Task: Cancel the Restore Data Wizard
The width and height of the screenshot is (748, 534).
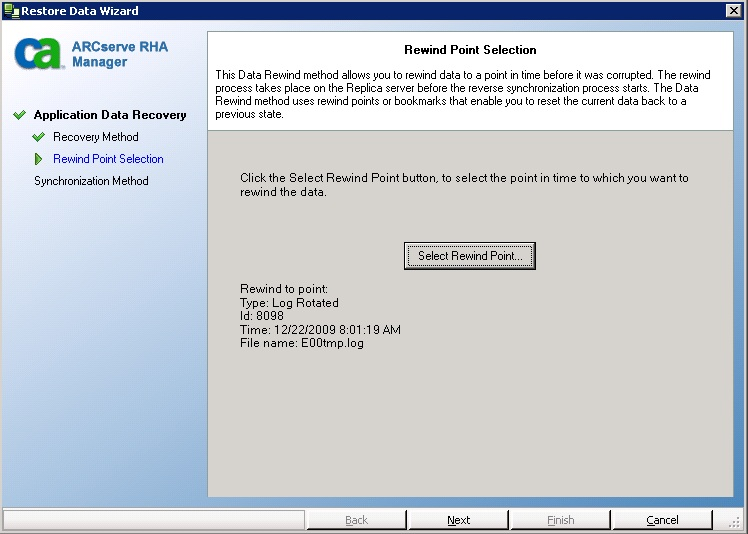Action: tap(662, 520)
